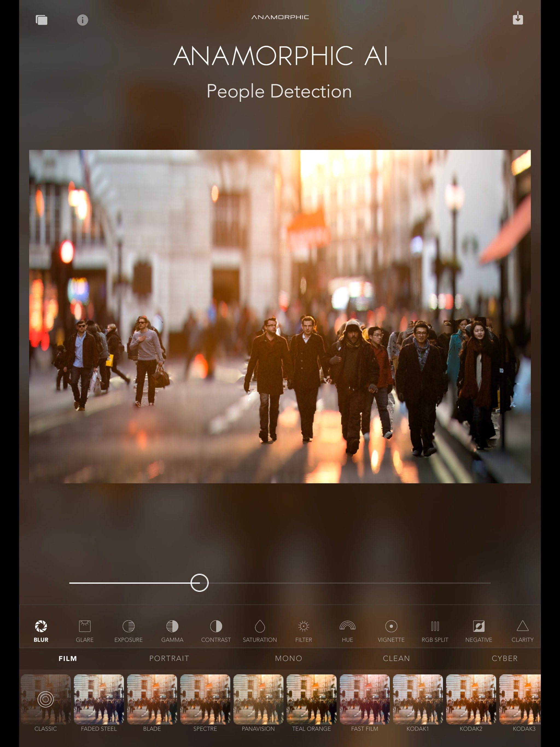Click the blur intensity slider handle

coord(199,583)
